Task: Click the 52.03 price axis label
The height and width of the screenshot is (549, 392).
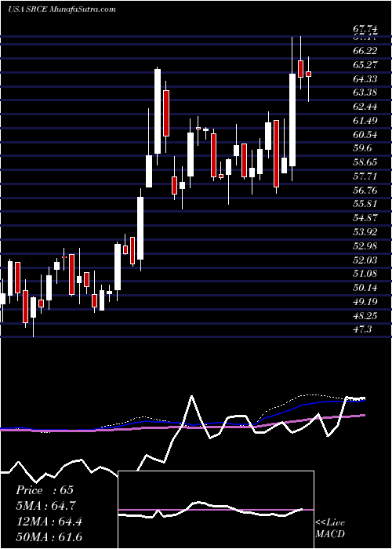Action: click(x=365, y=260)
